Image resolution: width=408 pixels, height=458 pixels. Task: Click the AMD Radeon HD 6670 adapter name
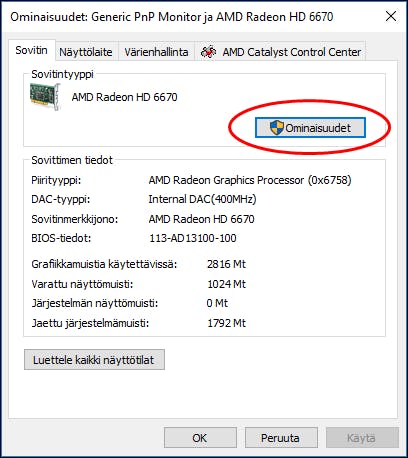click(124, 97)
